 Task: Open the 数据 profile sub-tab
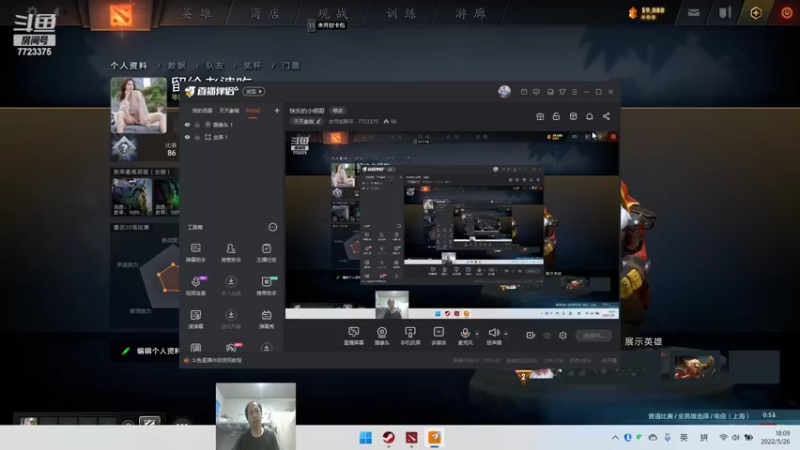pos(177,66)
